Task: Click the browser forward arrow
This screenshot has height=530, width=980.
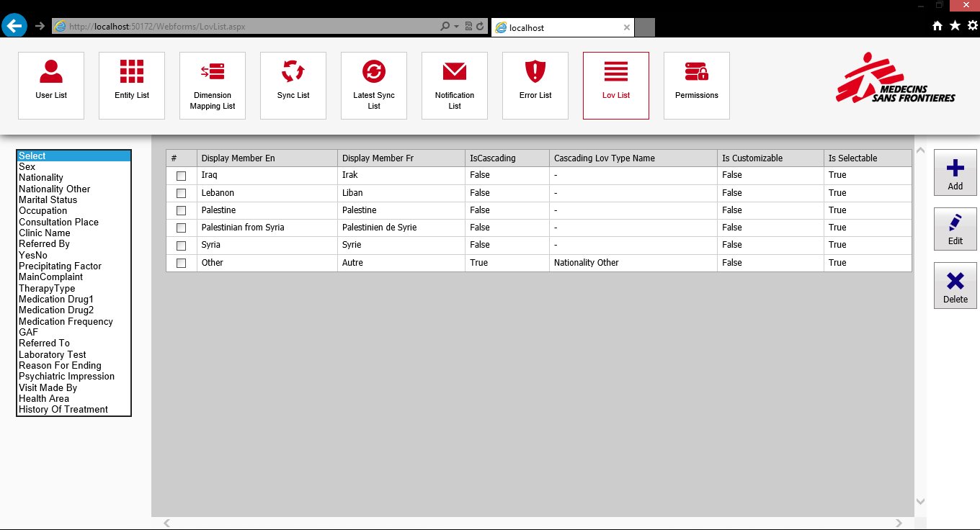Action: click(40, 26)
